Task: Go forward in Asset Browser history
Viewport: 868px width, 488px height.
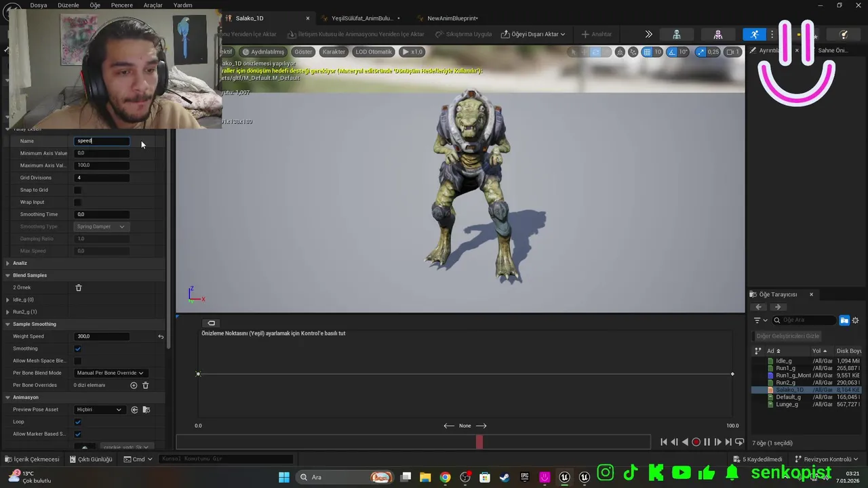Action: [x=778, y=307]
